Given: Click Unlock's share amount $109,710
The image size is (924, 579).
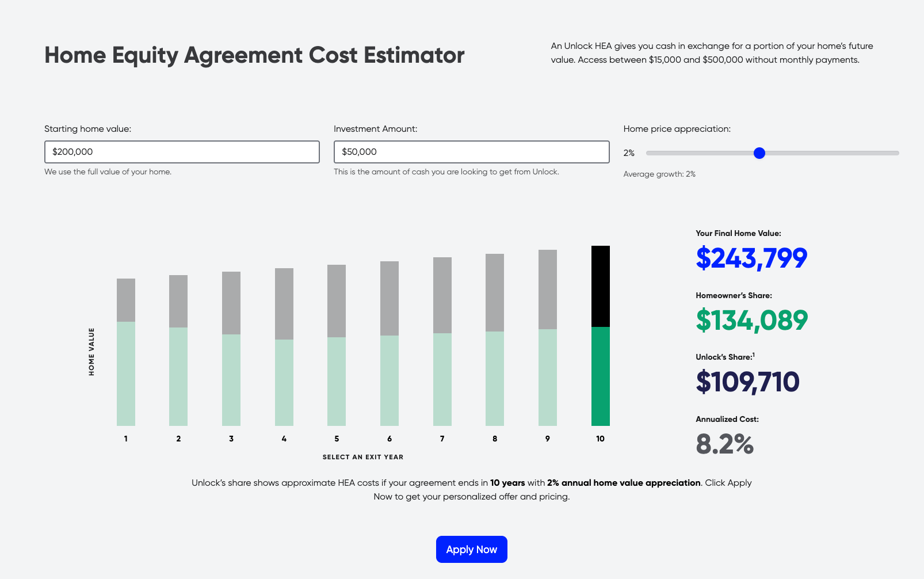Looking at the screenshot, I should pos(747,382).
